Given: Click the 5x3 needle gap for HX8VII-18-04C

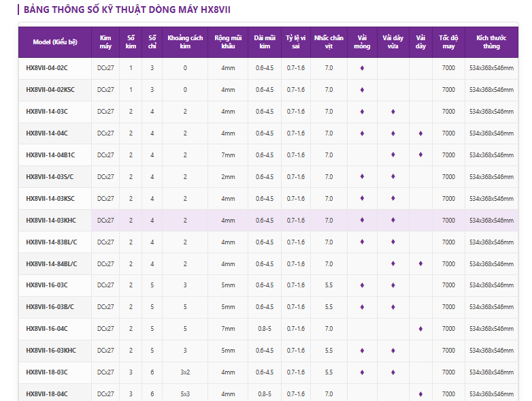Looking at the screenshot, I should [x=185, y=394].
